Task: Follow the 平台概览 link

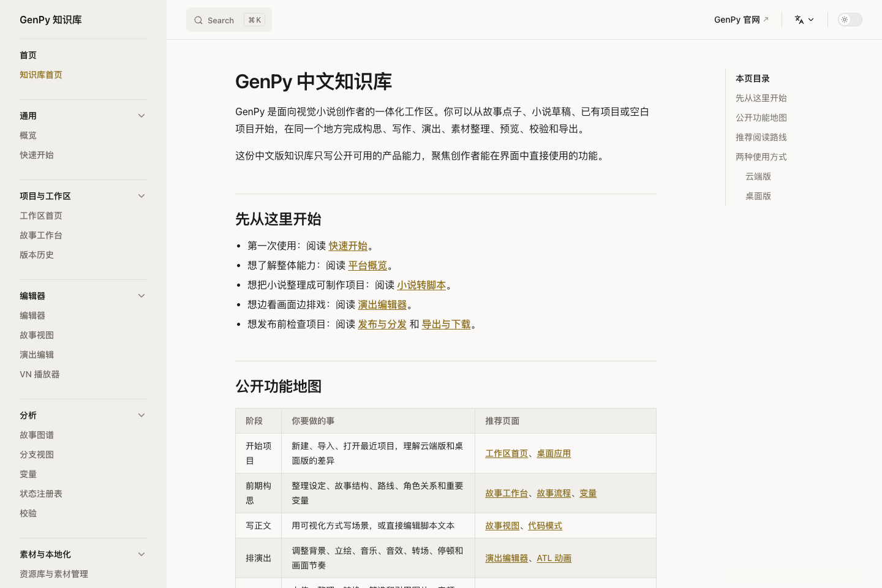Action: [x=367, y=265]
